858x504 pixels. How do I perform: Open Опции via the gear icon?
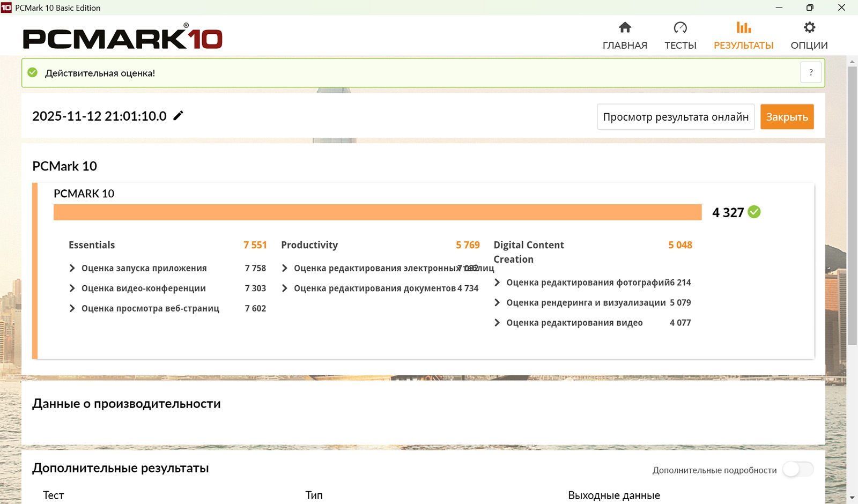click(x=809, y=27)
